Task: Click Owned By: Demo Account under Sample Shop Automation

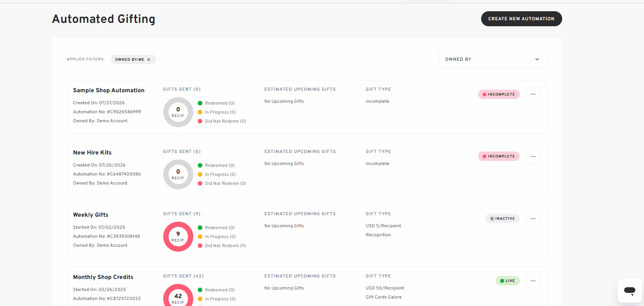Action: pyautogui.click(x=100, y=121)
